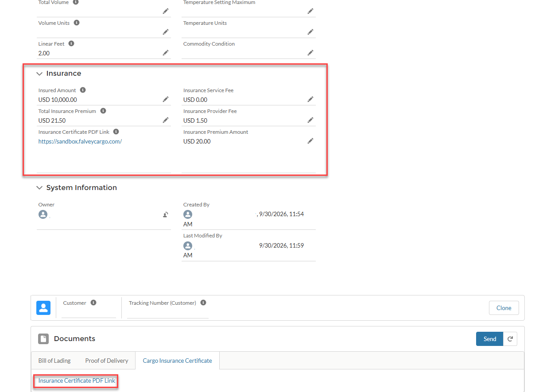Collapse the Insurance section

39,74
